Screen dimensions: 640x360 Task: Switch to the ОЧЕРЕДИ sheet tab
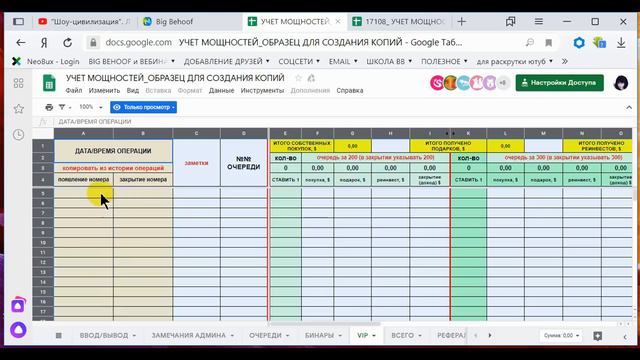[x=265, y=335]
